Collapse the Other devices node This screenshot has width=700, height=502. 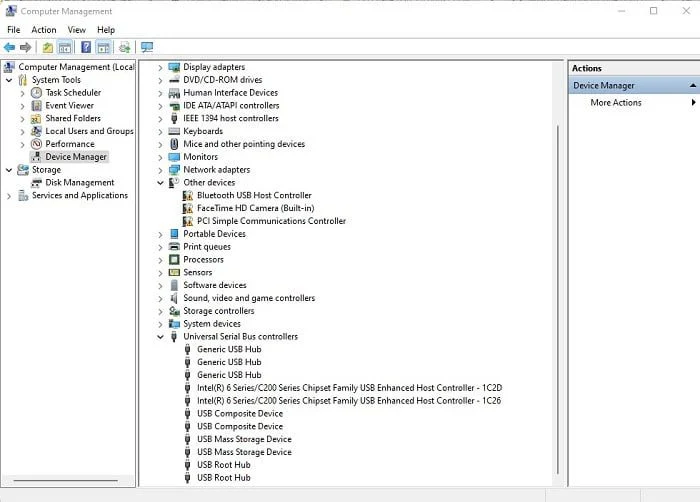(x=160, y=183)
